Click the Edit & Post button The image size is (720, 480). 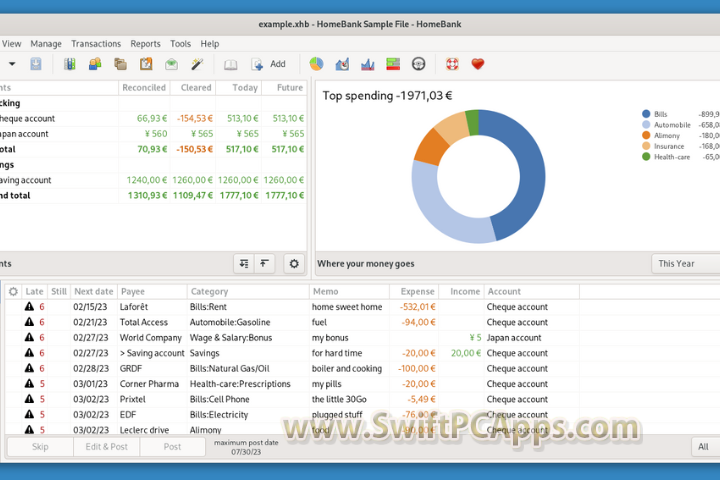click(x=107, y=446)
